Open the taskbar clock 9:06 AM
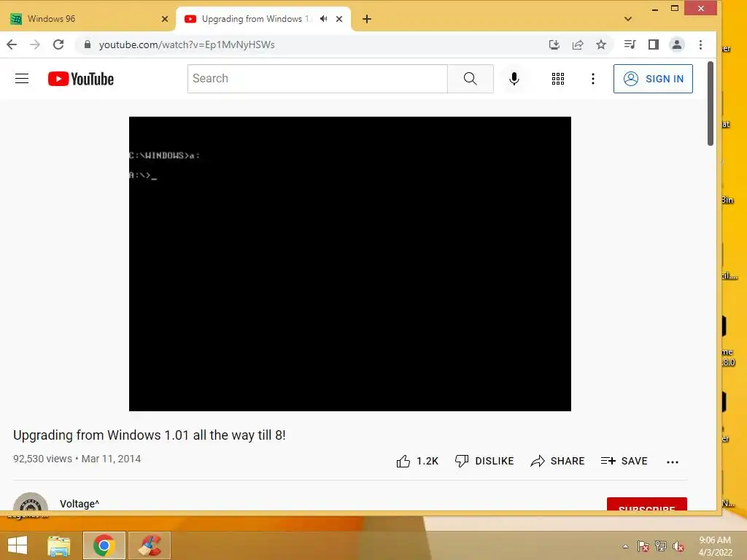The image size is (747, 560). click(715, 546)
